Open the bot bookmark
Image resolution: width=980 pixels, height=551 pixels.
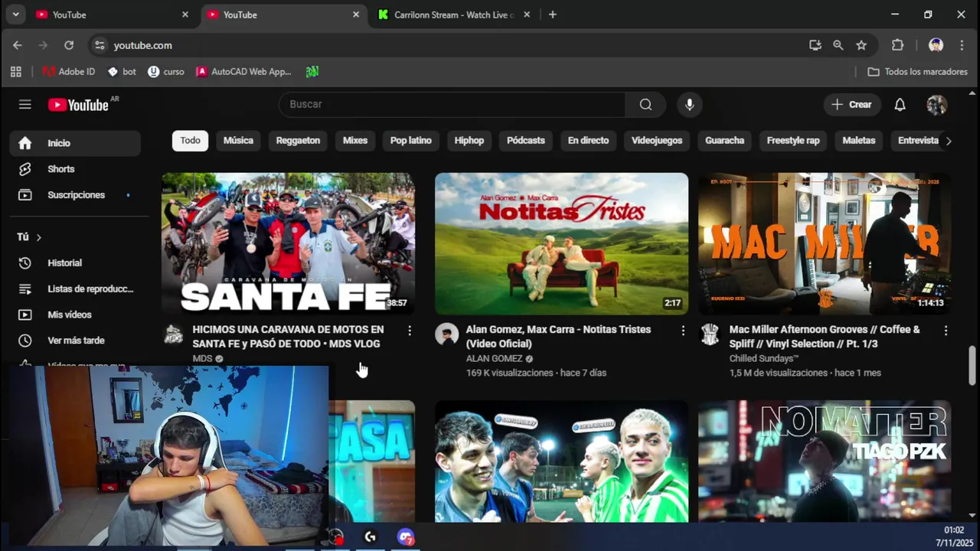[x=122, y=72]
